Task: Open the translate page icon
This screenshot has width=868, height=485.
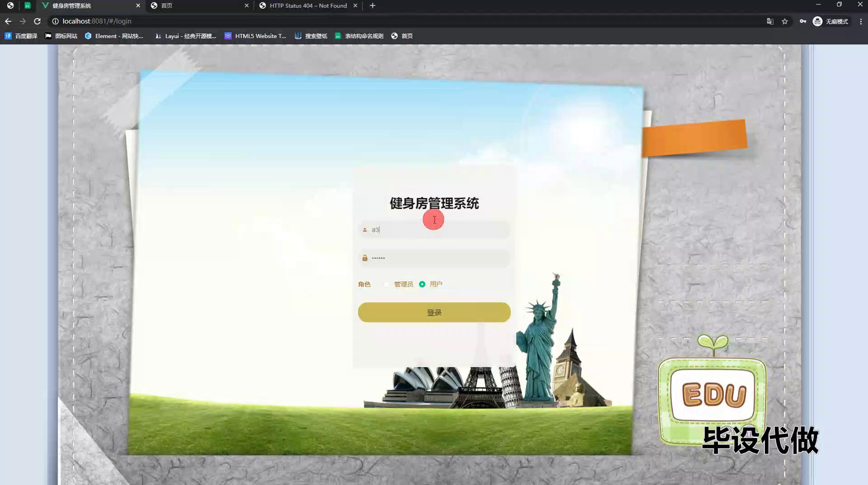Action: (x=770, y=21)
